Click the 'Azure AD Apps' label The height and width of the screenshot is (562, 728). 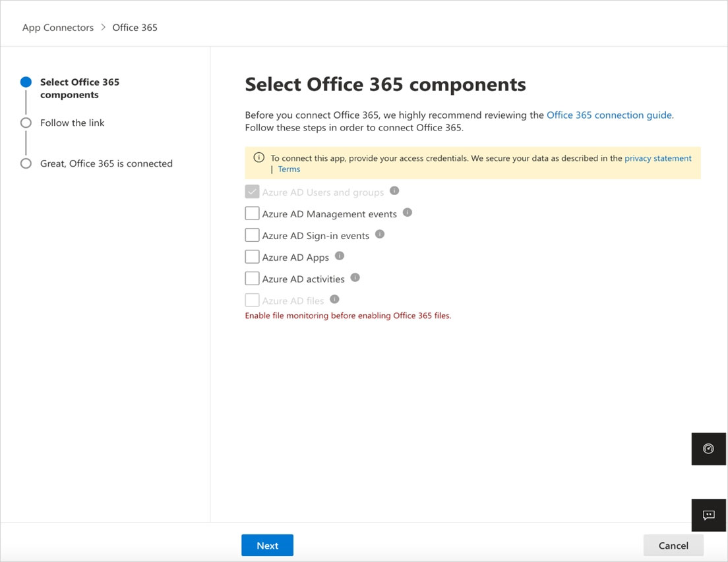[x=295, y=258]
